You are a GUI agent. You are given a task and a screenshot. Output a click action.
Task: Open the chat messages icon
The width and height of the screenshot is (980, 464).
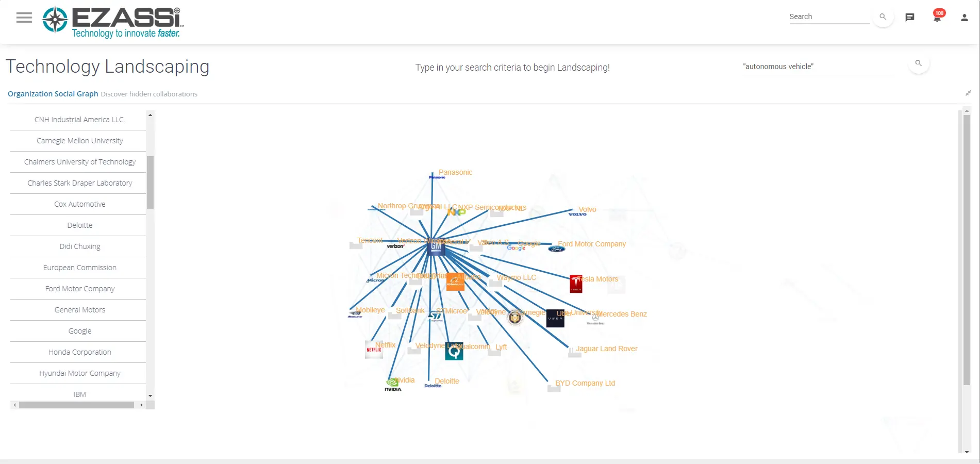[910, 17]
